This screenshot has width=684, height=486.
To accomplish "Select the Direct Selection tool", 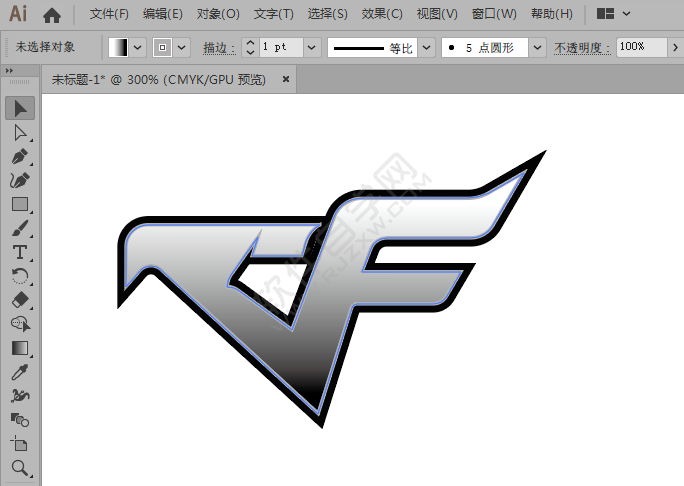I will [20, 133].
